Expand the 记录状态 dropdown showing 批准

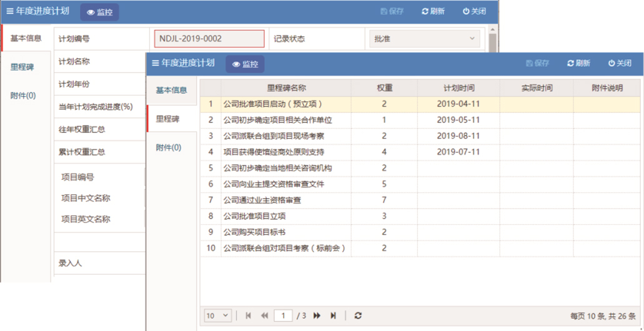click(424, 39)
